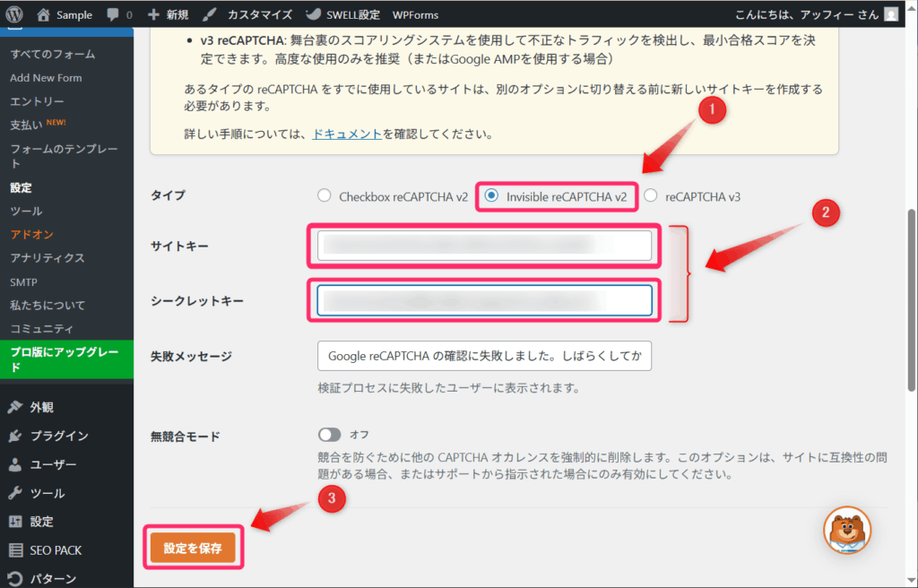Screen dimensions: 918x588
Task: Open the WPForms bear mascot help icon
Action: tap(847, 530)
